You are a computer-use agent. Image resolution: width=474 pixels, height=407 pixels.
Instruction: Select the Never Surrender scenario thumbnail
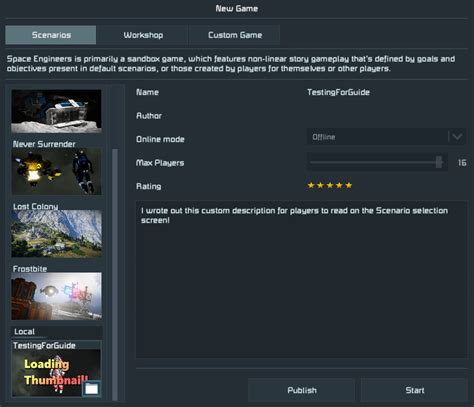[x=56, y=171]
